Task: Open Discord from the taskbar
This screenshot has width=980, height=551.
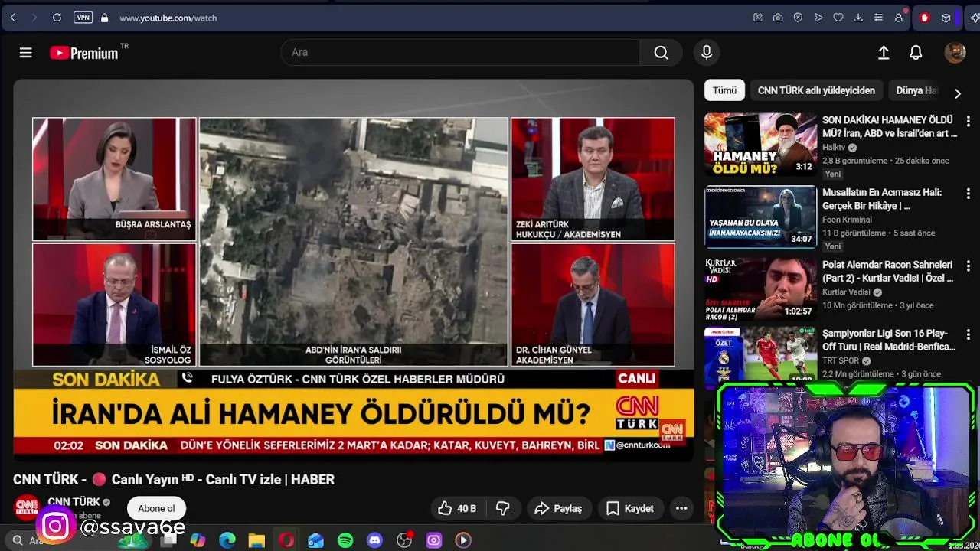Action: pyautogui.click(x=374, y=540)
